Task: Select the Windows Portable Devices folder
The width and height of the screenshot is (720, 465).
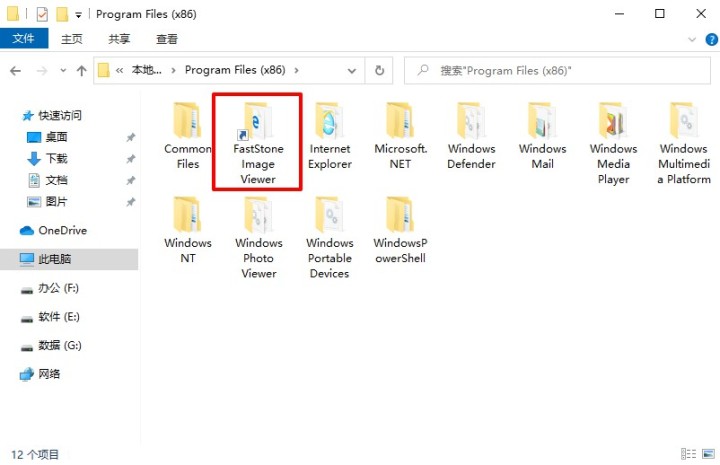Action: [x=329, y=237]
